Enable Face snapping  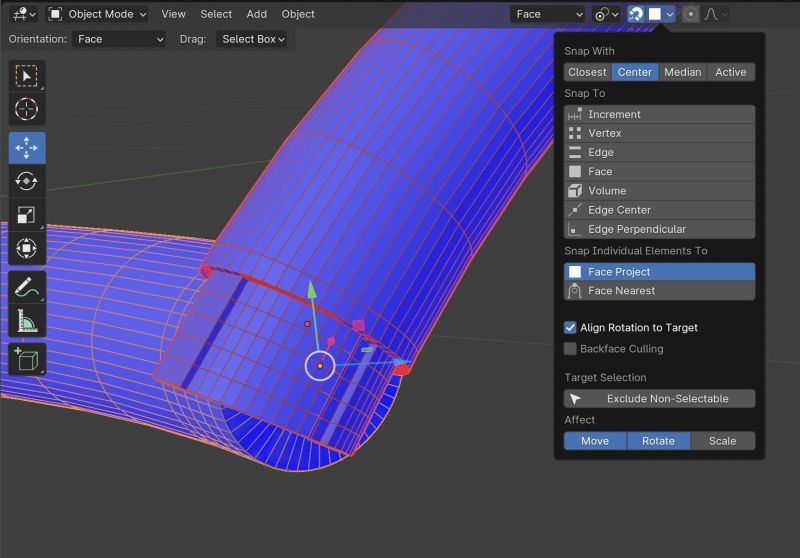[659, 172]
